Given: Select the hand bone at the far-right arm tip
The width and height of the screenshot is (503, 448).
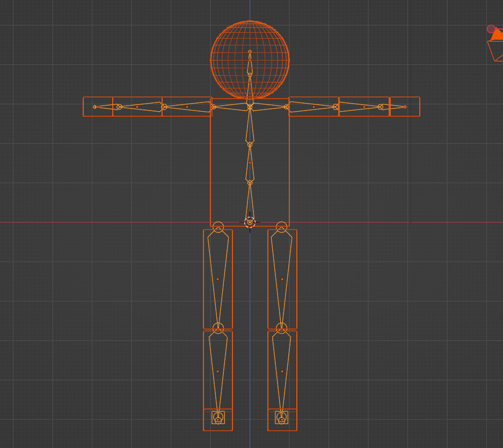Looking at the screenshot, I should [x=393, y=107].
